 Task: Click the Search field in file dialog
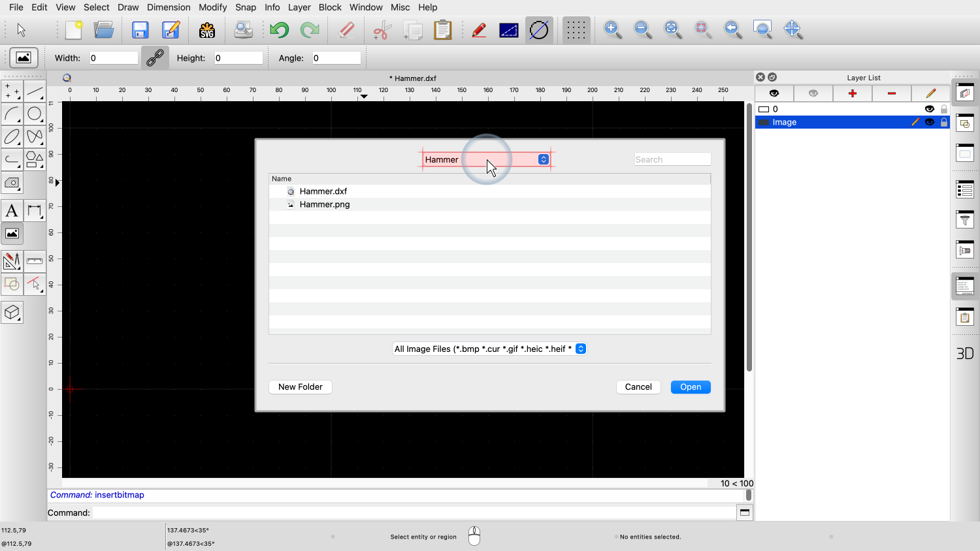coord(672,159)
